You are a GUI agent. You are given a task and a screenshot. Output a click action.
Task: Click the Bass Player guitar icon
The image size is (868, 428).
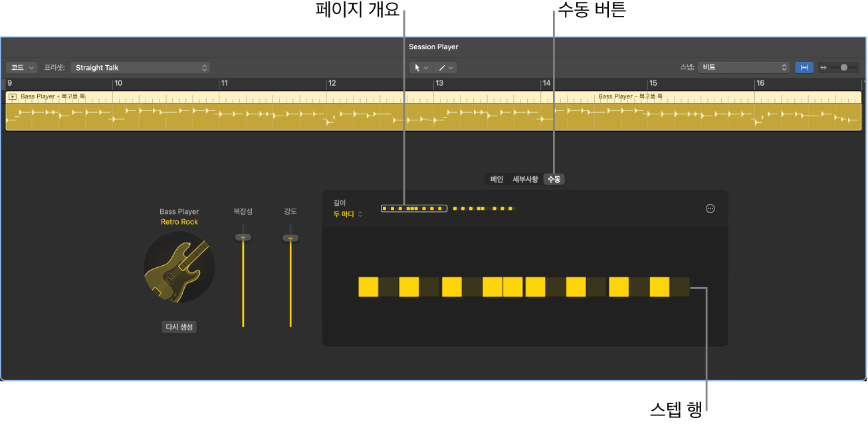click(x=179, y=268)
